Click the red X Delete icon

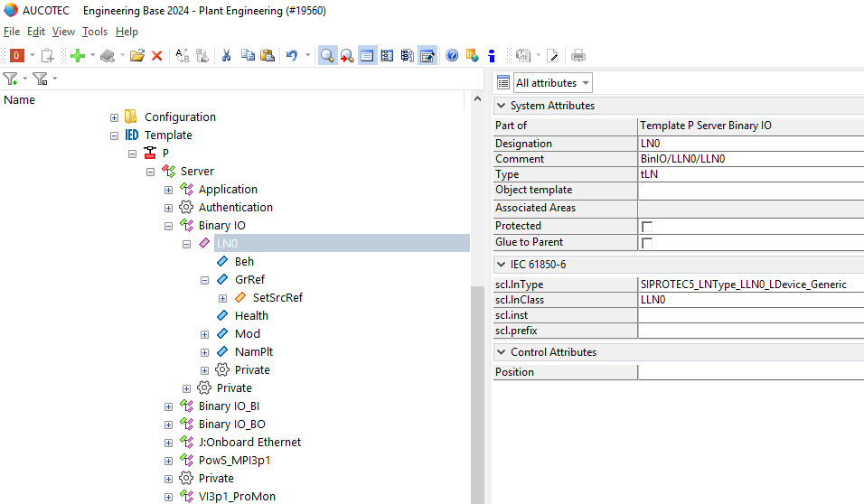pyautogui.click(x=156, y=56)
